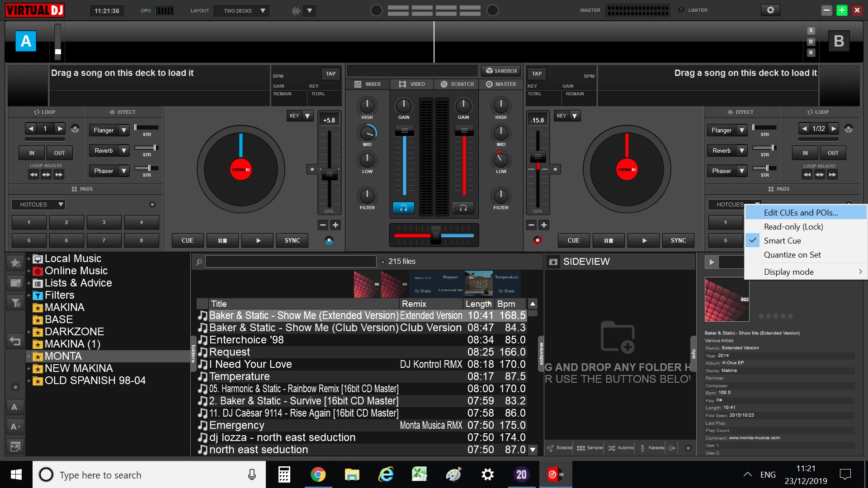Switch to MIXER tab
The height and width of the screenshot is (488, 868).
[x=368, y=84]
